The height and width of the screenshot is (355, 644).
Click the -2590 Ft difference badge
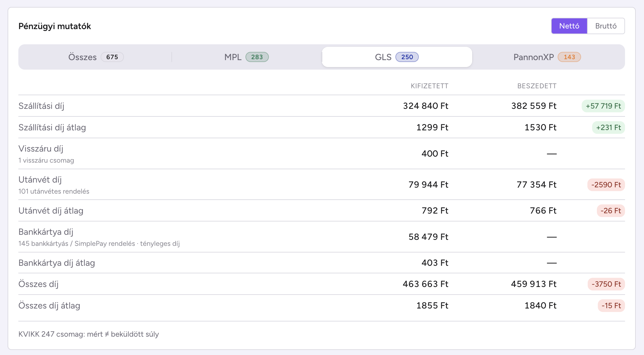click(606, 185)
